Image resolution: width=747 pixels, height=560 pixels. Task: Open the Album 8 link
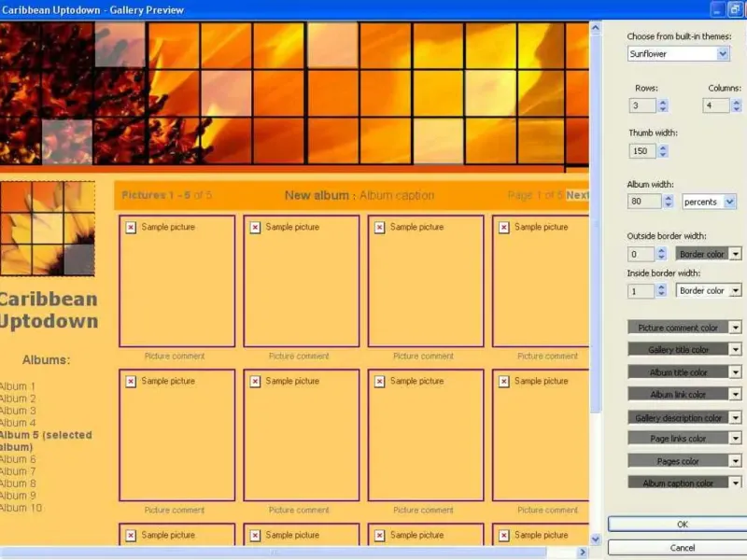click(x=18, y=483)
